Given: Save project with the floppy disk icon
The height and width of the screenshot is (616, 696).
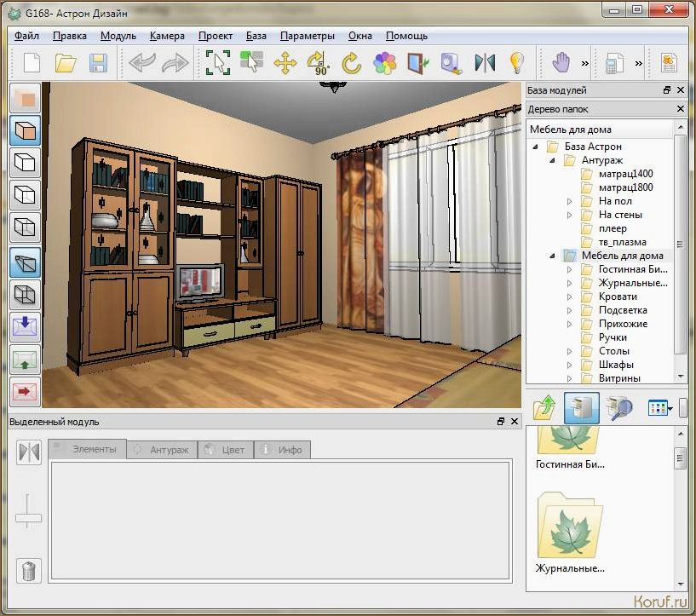Looking at the screenshot, I should (98, 63).
